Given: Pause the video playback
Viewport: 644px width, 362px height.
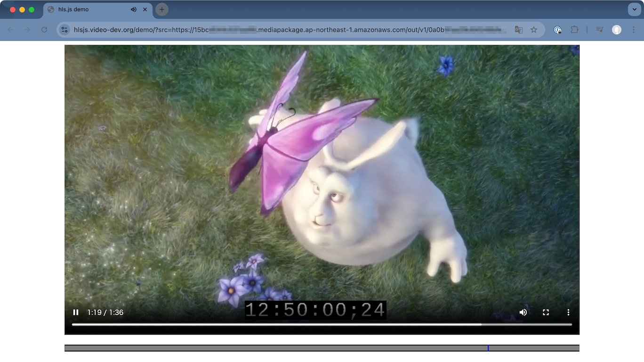Looking at the screenshot, I should (76, 312).
